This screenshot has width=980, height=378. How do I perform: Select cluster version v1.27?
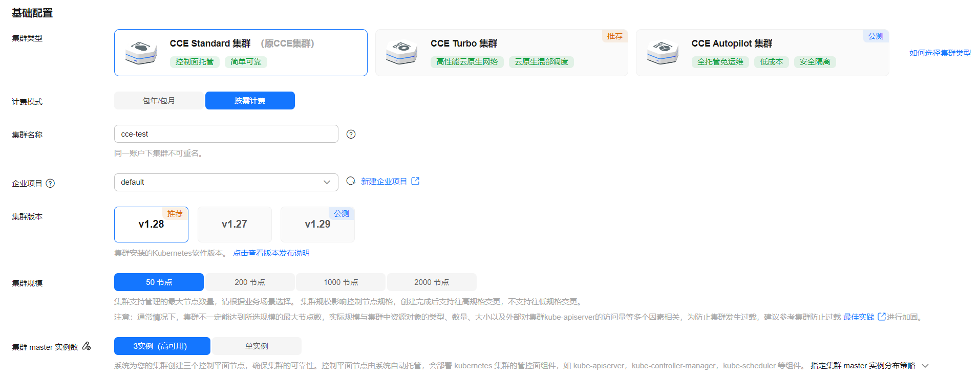(x=235, y=225)
